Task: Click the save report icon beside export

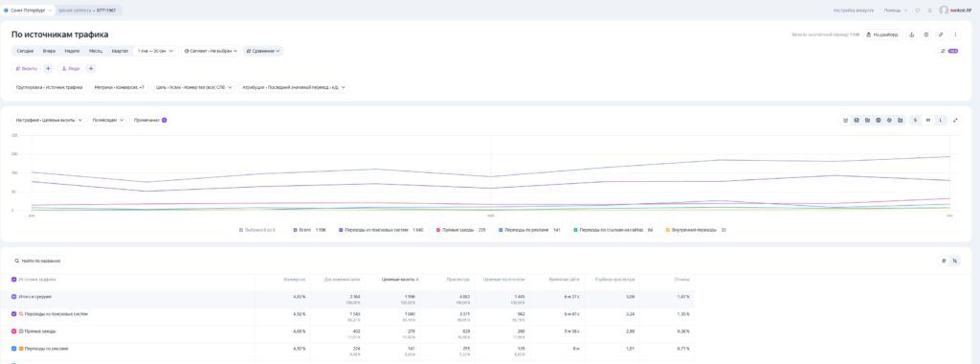Action: (x=926, y=34)
